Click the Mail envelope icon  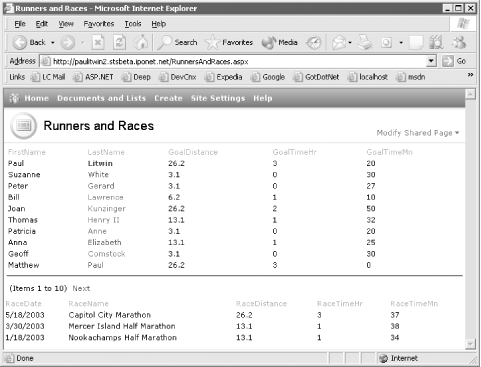coord(339,43)
